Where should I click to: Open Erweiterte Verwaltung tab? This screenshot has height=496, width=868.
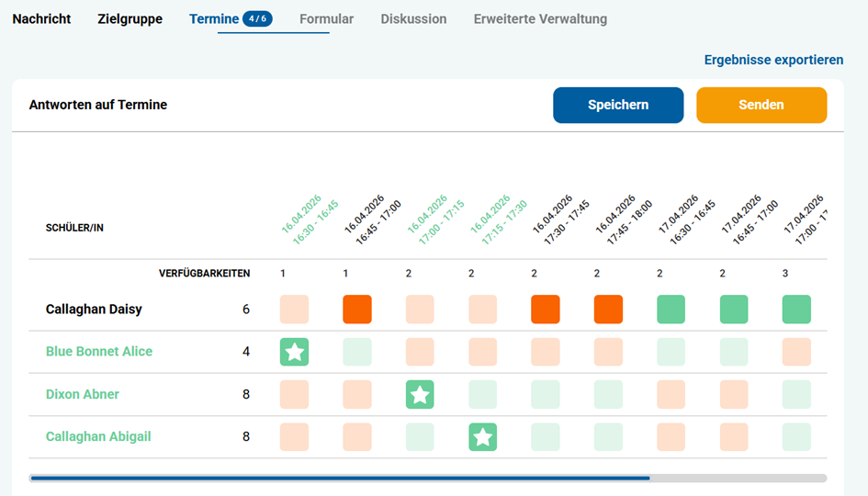(540, 18)
